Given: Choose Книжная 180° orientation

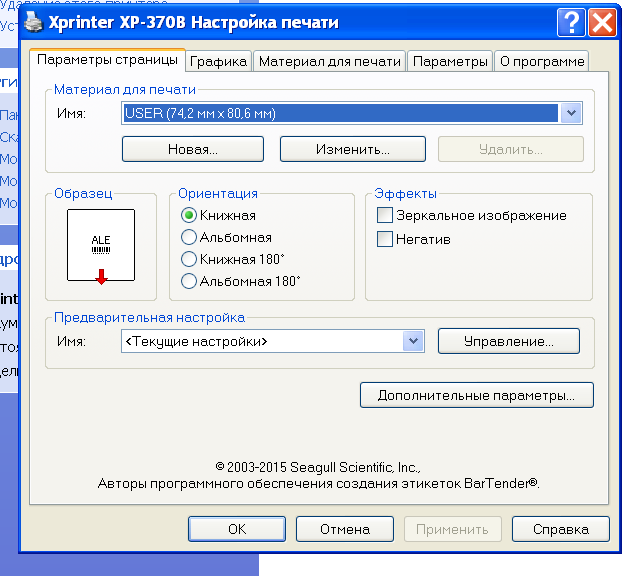Looking at the screenshot, I should (188, 259).
